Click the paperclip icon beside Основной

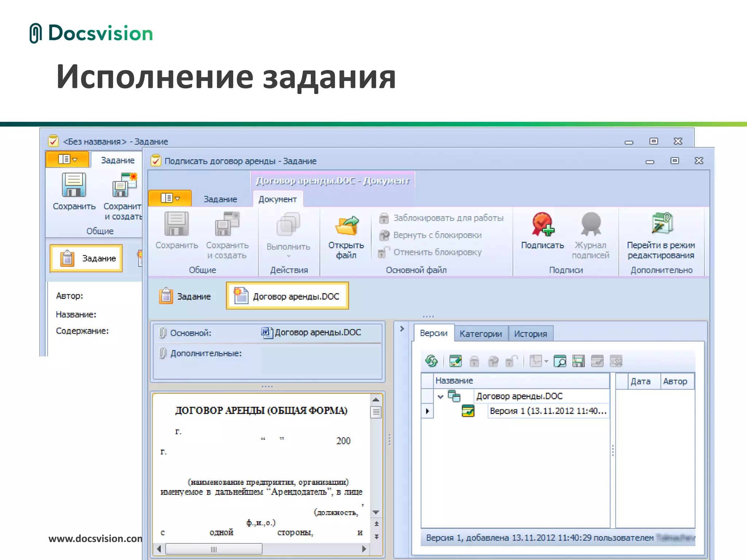click(163, 332)
